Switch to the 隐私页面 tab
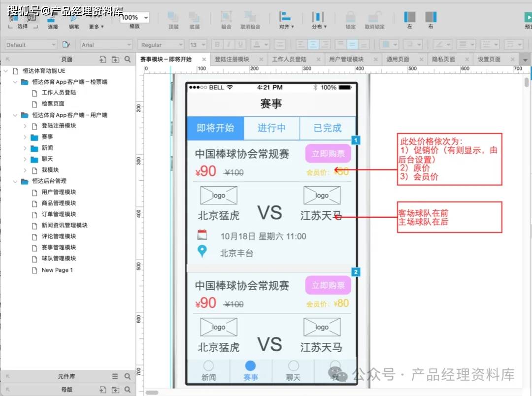Screen dimensions: 532x396 pos(445,59)
